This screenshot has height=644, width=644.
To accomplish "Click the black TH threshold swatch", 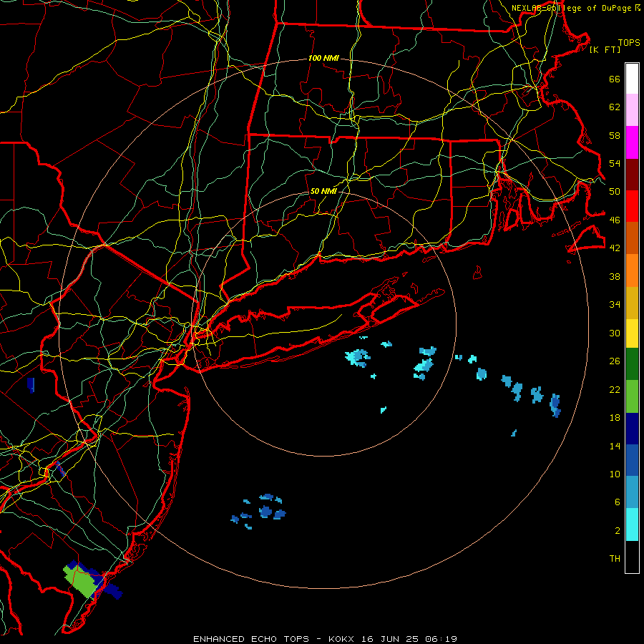I will coord(632,557).
